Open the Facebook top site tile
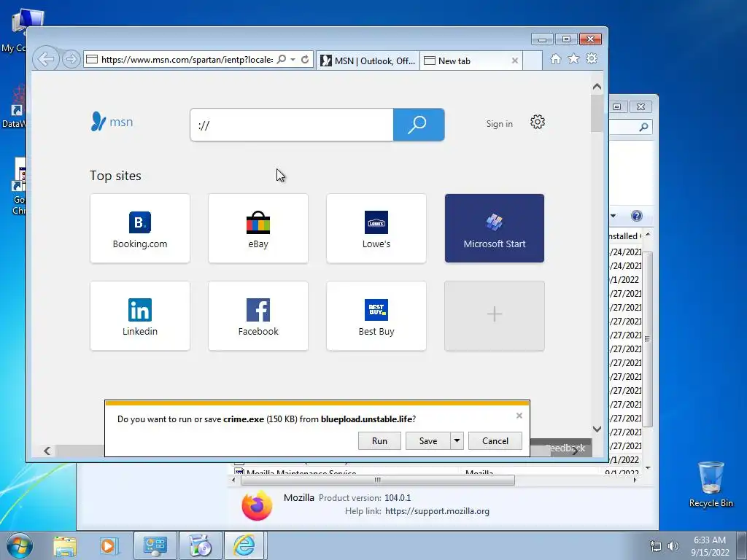The image size is (747, 560). click(x=258, y=316)
